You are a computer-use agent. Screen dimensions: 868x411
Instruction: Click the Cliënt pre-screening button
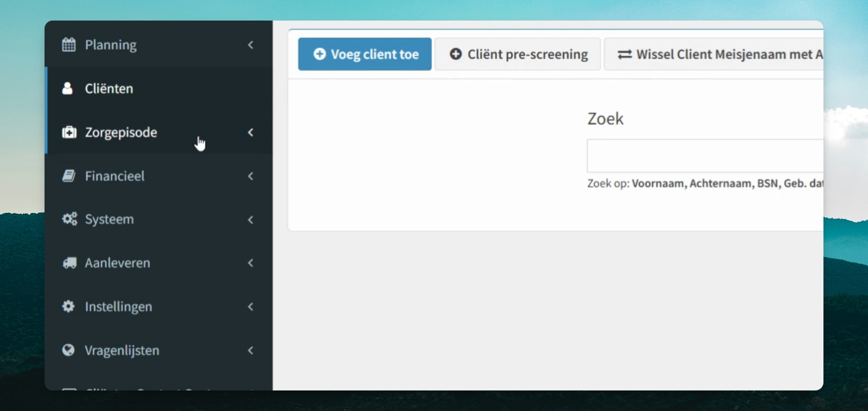click(x=518, y=54)
